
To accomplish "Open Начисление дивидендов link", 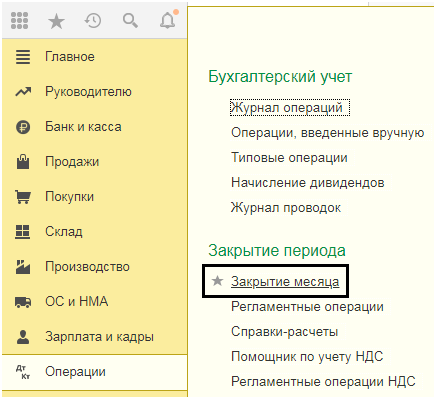I will tap(307, 183).
